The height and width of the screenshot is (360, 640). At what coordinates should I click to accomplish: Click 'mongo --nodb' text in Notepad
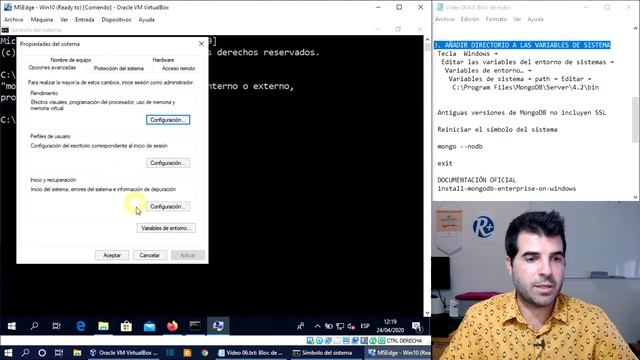pos(460,147)
